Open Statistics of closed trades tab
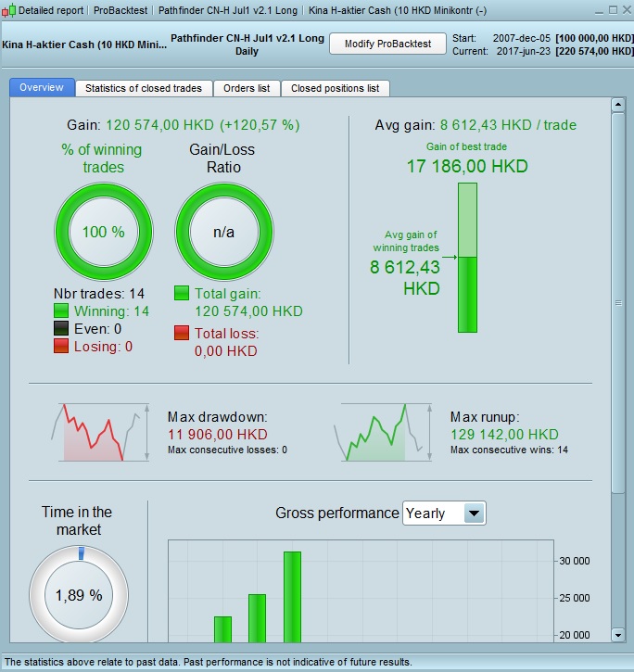This screenshot has height=672, width=634. point(144,88)
